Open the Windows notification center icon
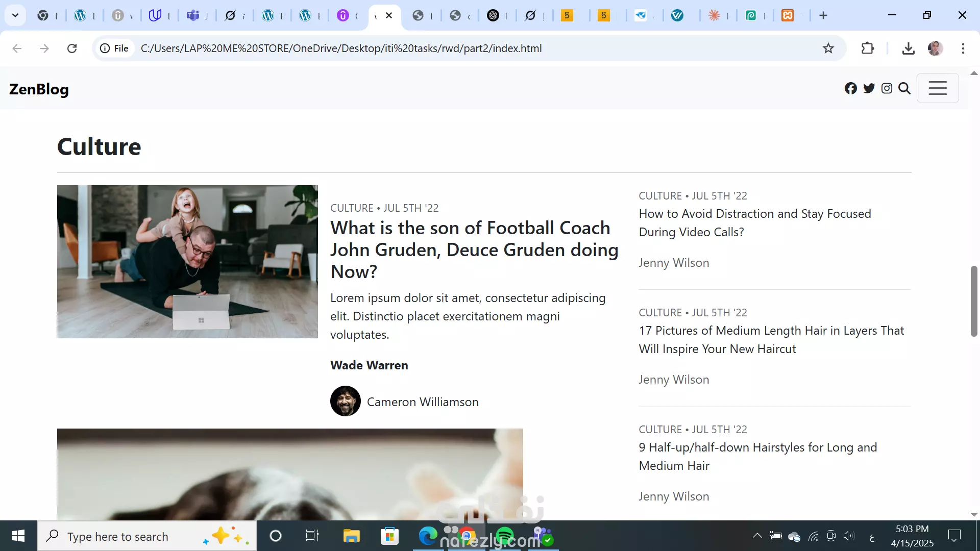The width and height of the screenshot is (980, 551). 954,536
